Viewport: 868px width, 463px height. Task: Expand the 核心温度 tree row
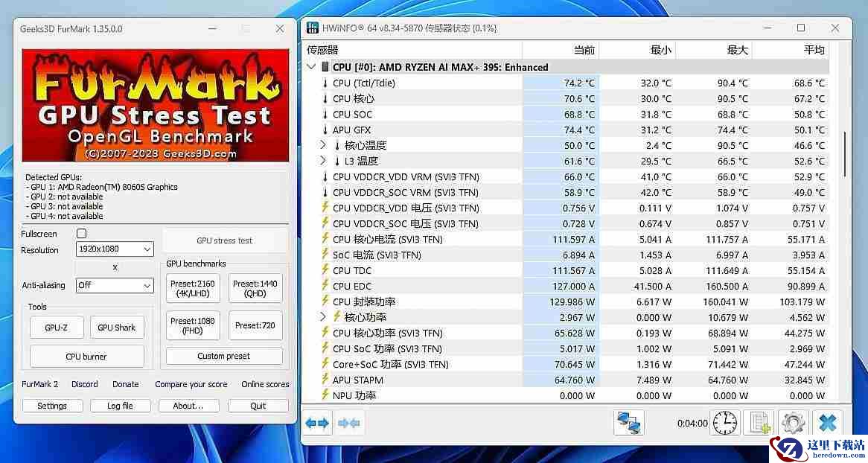tap(323, 145)
